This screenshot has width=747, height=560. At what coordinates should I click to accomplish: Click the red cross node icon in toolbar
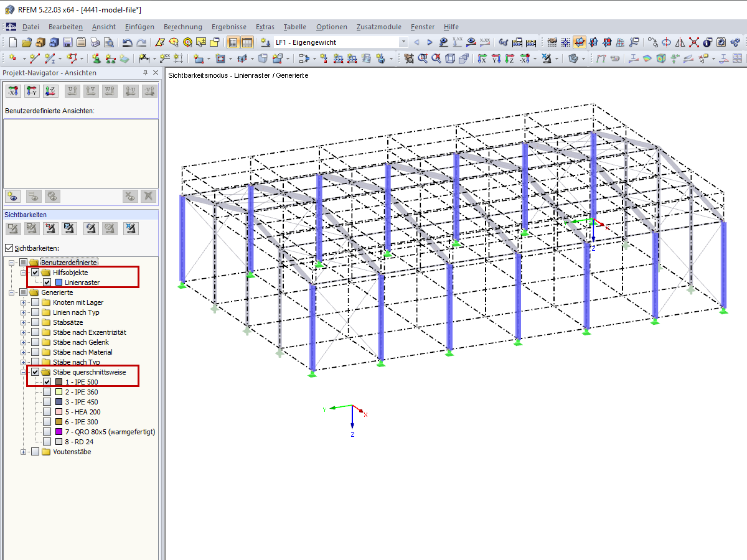coord(693,42)
